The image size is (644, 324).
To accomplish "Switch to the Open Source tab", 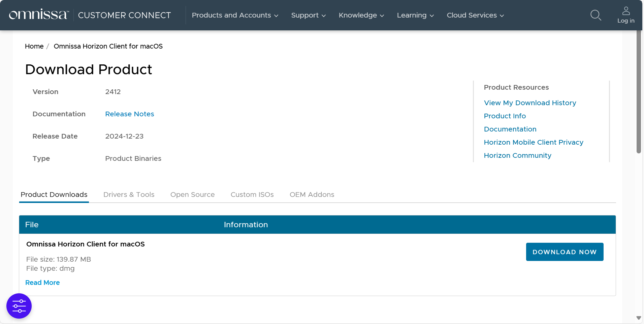I will pos(192,195).
